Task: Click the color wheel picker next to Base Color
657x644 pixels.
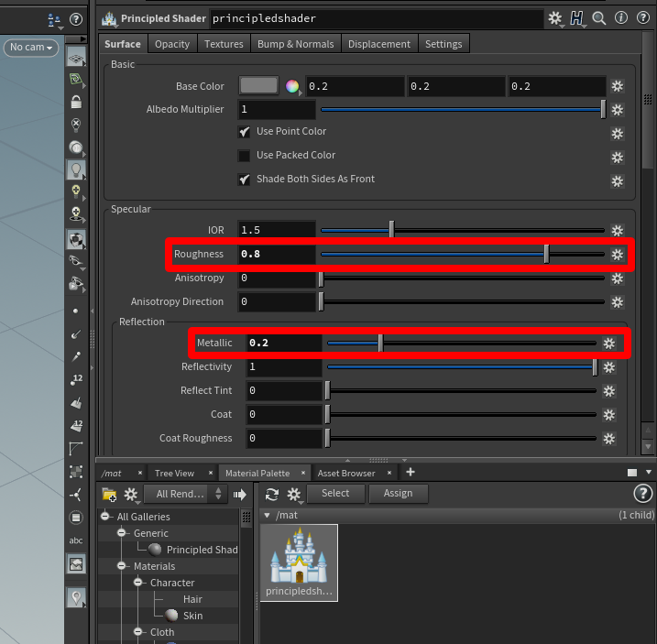Action: pos(292,86)
